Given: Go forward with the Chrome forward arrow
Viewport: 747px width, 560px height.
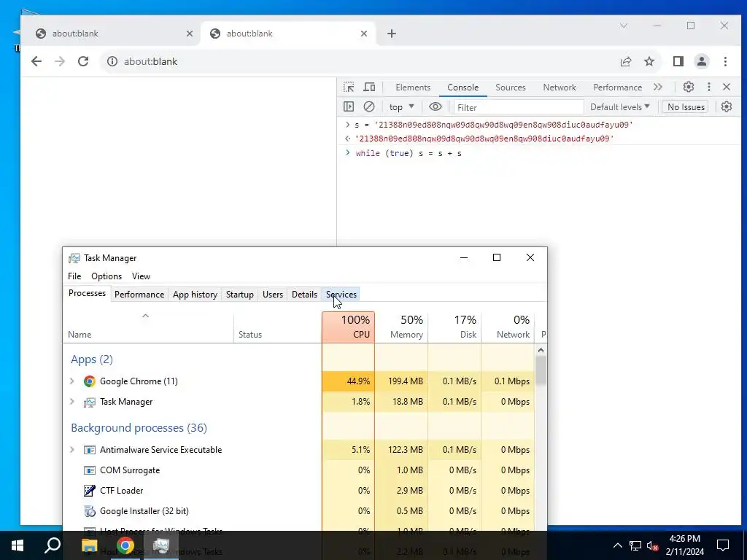Looking at the screenshot, I should click(60, 61).
